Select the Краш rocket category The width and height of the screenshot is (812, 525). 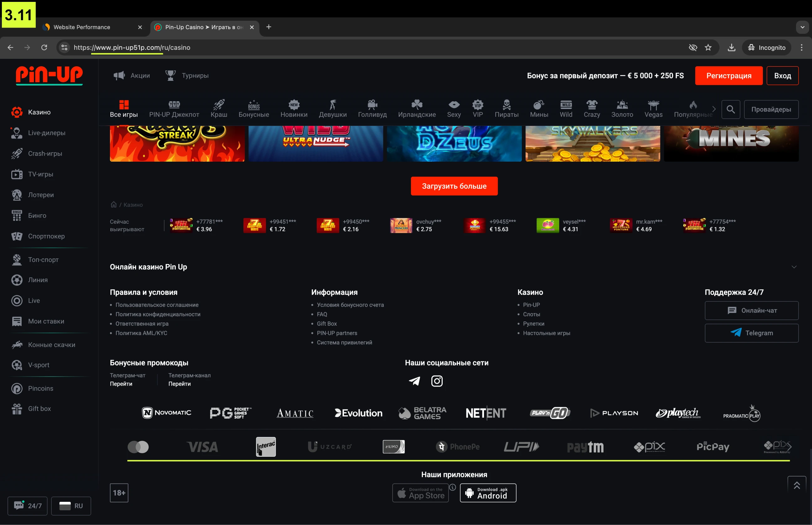(x=219, y=109)
